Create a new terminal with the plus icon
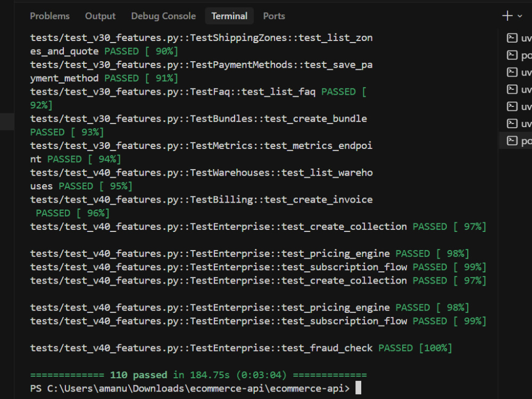 click(x=507, y=15)
